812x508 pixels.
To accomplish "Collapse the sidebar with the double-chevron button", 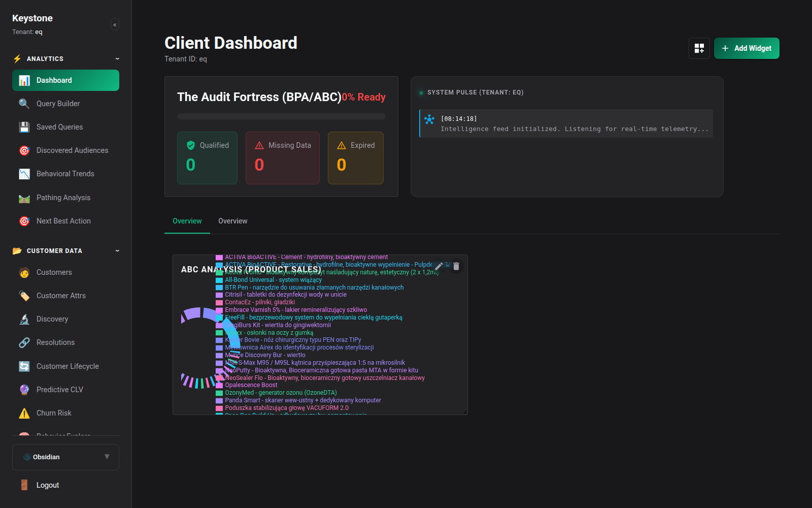I will point(115,24).
